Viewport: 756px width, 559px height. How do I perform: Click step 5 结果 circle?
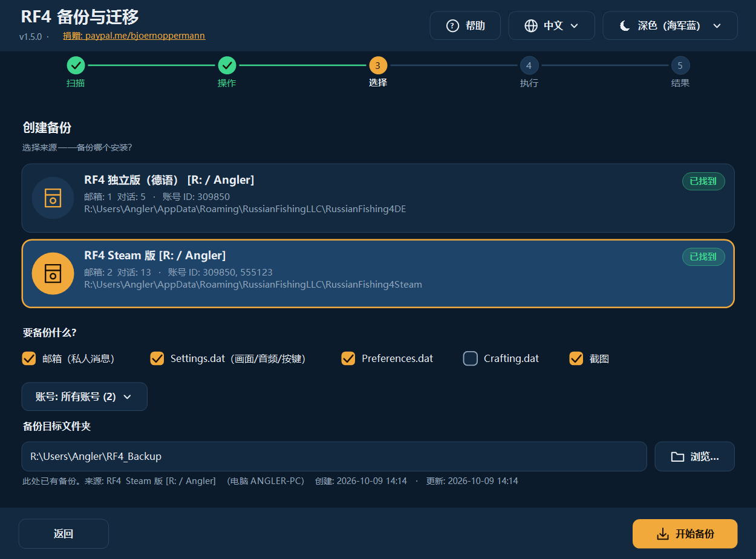[680, 65]
